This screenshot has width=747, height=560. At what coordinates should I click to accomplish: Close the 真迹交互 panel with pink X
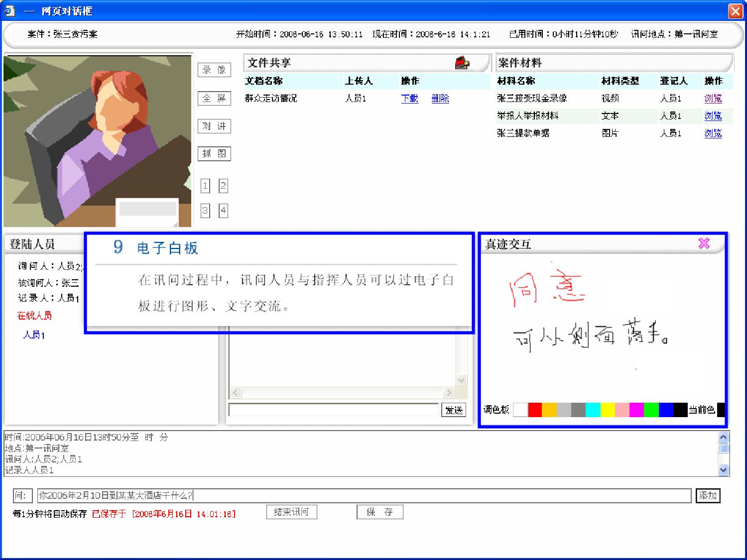[704, 243]
